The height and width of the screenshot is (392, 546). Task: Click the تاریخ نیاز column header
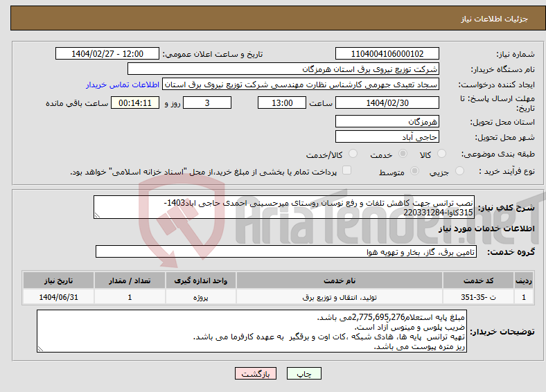coord(58,280)
